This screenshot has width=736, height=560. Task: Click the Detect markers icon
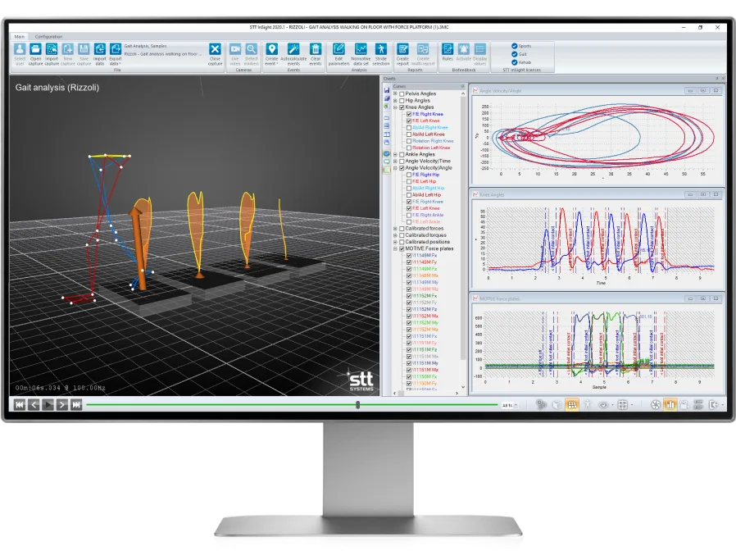(x=252, y=49)
